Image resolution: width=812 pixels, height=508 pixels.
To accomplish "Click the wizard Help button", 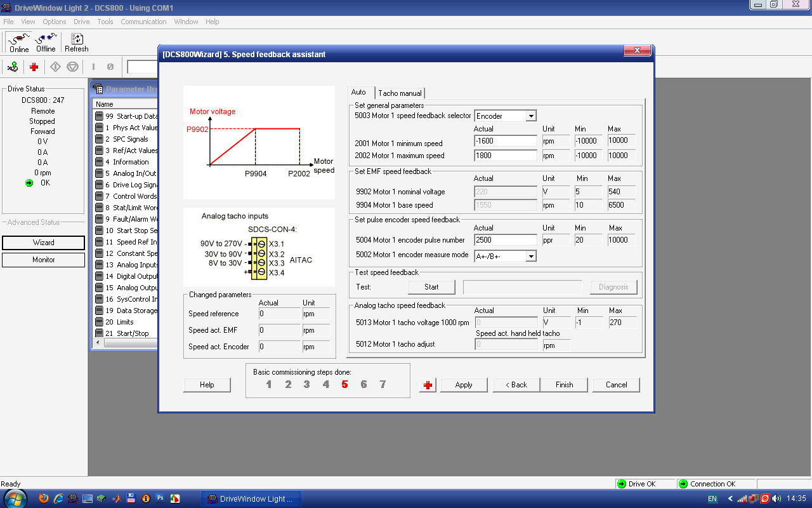I will click(207, 385).
